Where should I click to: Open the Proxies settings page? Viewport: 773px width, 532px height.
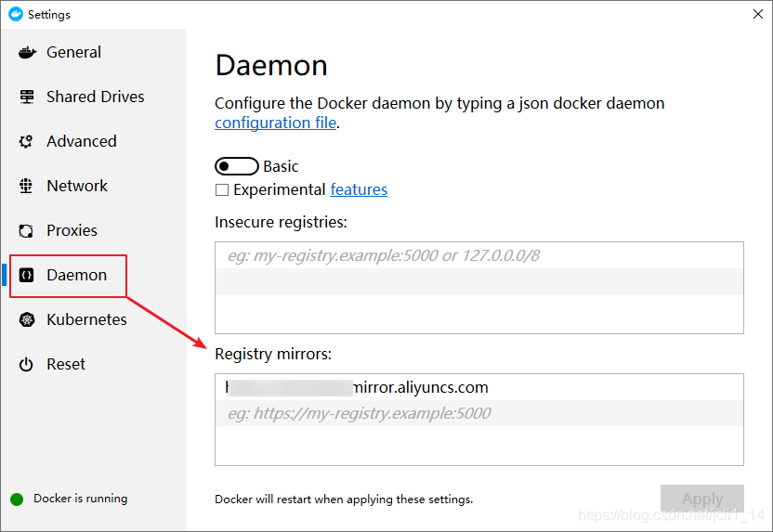coord(72,230)
